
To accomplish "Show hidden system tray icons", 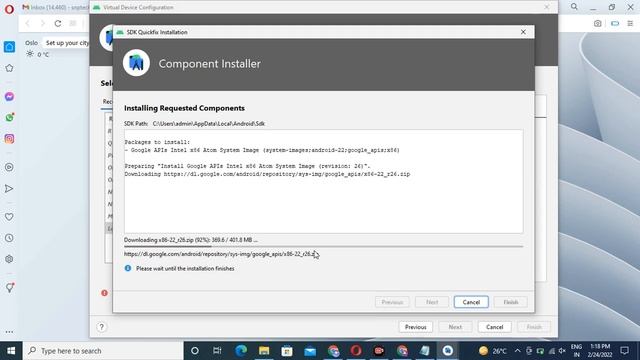I will [x=518, y=351].
